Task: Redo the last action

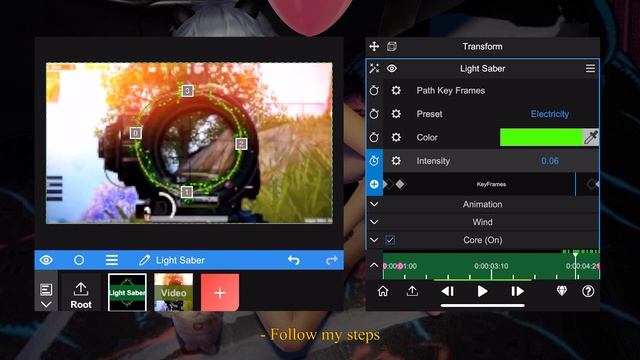Action: click(x=331, y=260)
